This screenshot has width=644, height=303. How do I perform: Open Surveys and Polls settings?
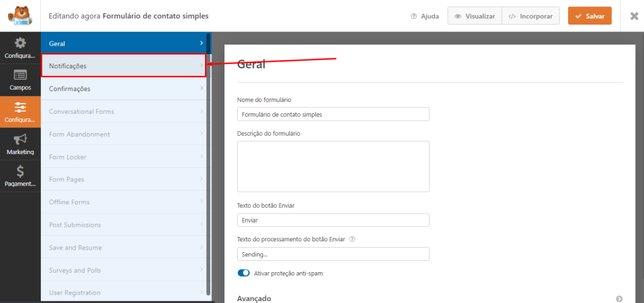pyautogui.click(x=125, y=270)
